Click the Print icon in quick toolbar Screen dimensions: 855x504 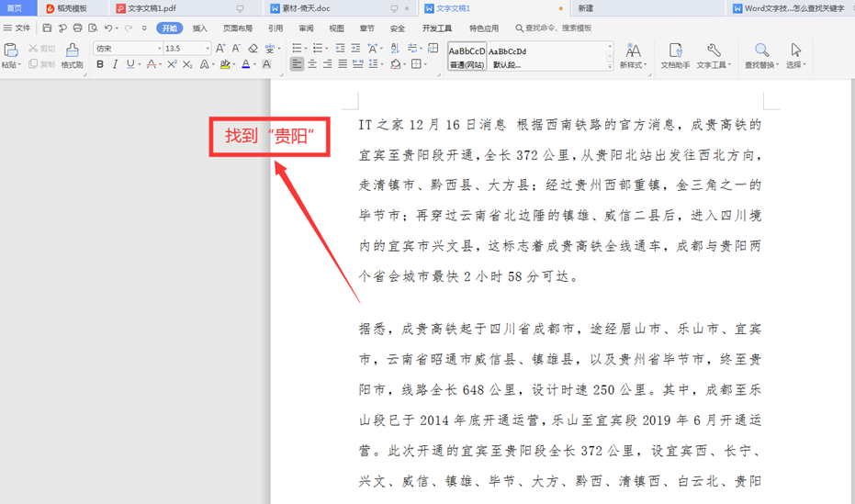(77, 28)
